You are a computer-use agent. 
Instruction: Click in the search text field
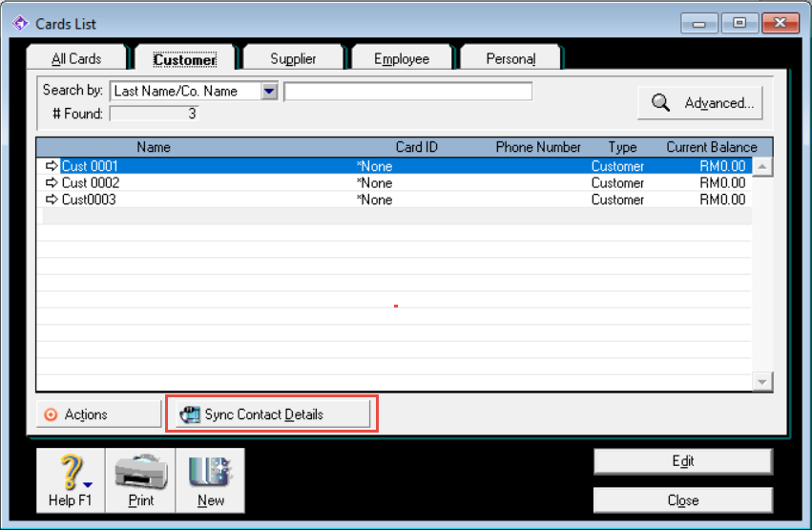407,92
